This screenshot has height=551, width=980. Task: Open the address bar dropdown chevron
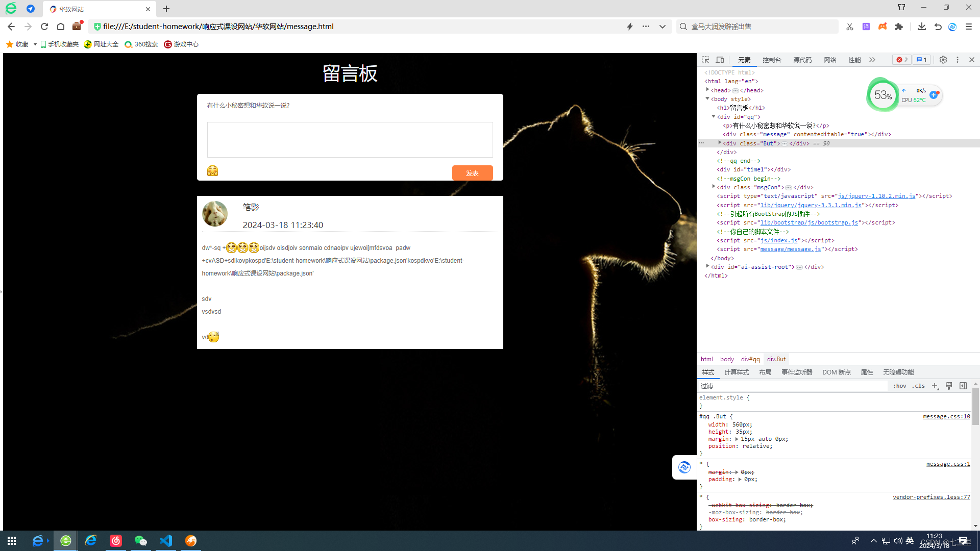[663, 27]
